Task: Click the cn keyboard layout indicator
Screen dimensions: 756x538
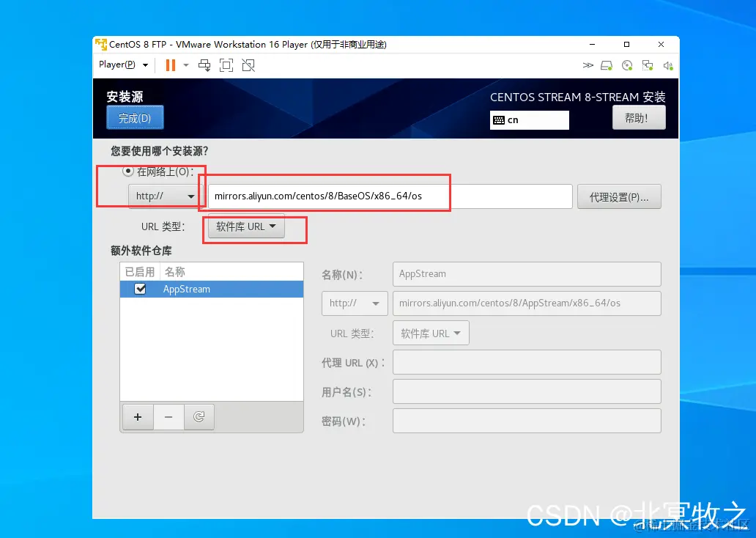Action: pos(530,120)
